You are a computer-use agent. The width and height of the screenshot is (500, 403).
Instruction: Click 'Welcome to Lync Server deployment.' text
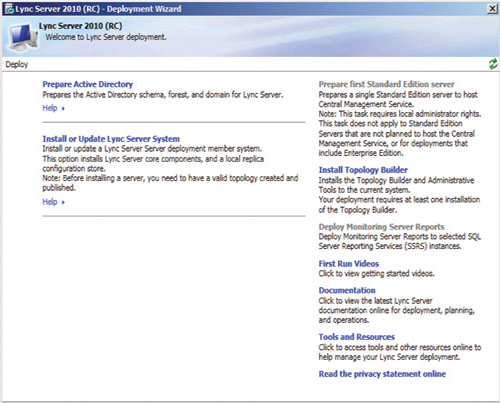[x=106, y=37]
